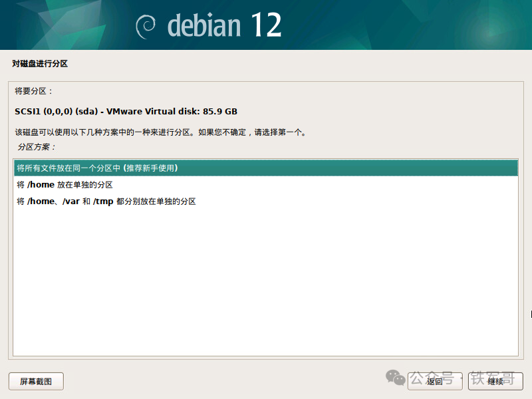Click the 对磁盘进行分区 heading
Image resolution: width=532 pixels, height=399 pixels.
(x=40, y=63)
